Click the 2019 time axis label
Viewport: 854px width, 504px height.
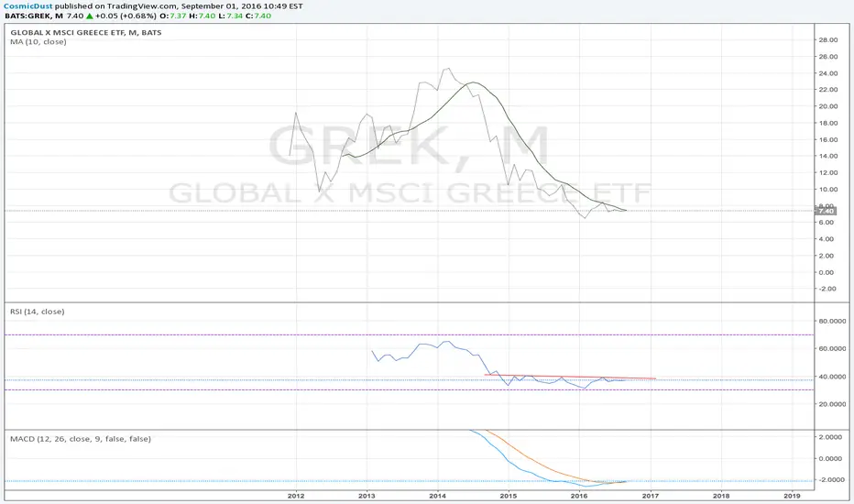coord(792,496)
